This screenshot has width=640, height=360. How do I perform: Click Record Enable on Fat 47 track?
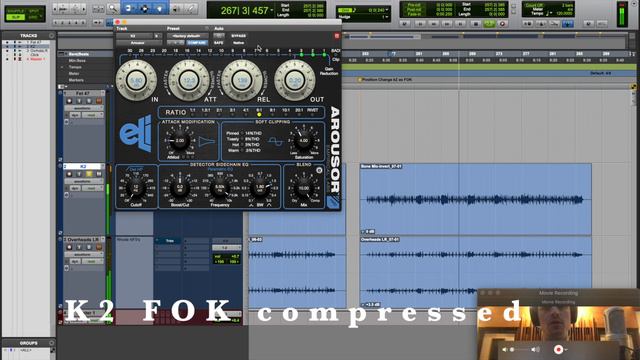pyautogui.click(x=69, y=101)
